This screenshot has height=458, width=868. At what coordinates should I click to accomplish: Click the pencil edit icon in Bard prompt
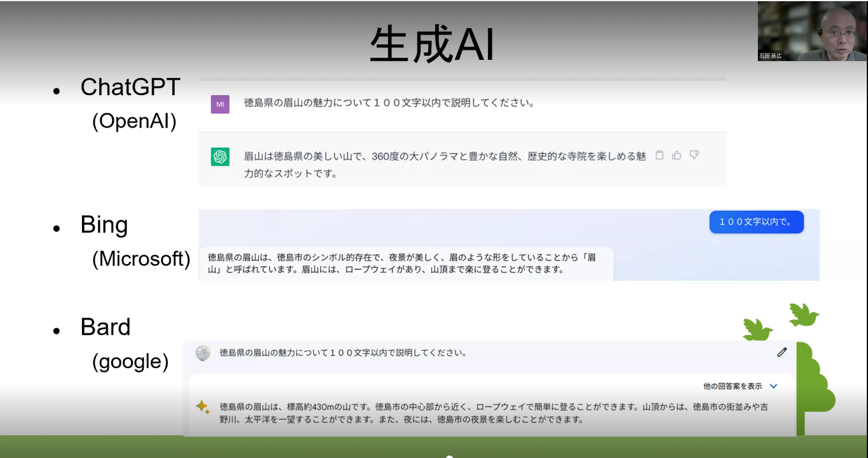[782, 352]
